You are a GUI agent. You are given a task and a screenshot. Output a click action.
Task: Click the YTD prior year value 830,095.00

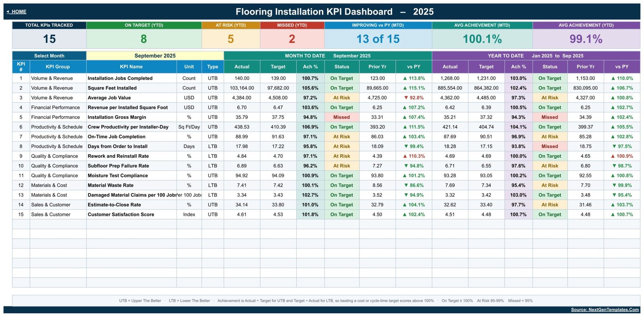pyautogui.click(x=586, y=88)
